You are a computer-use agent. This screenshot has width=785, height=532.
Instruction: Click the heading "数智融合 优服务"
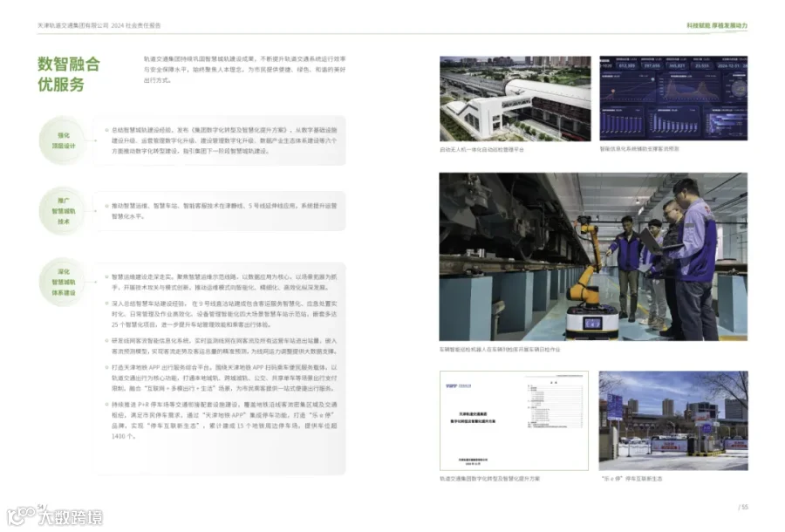(69, 74)
